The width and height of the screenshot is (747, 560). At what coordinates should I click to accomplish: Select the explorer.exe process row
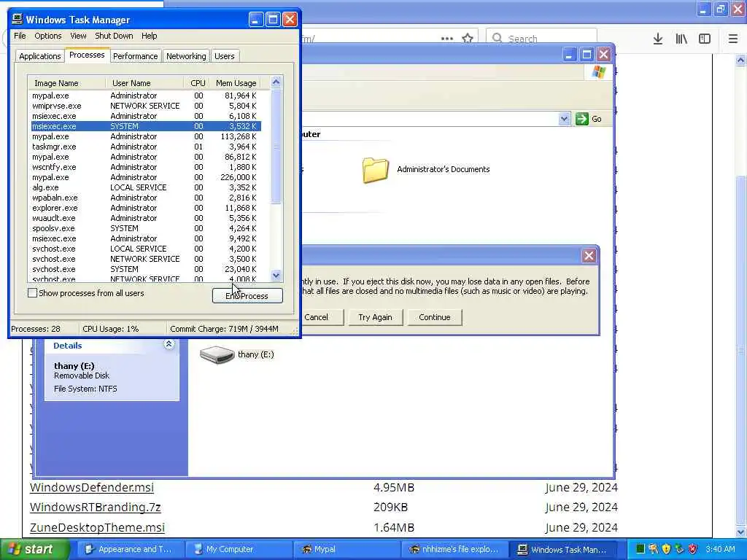[145, 208]
